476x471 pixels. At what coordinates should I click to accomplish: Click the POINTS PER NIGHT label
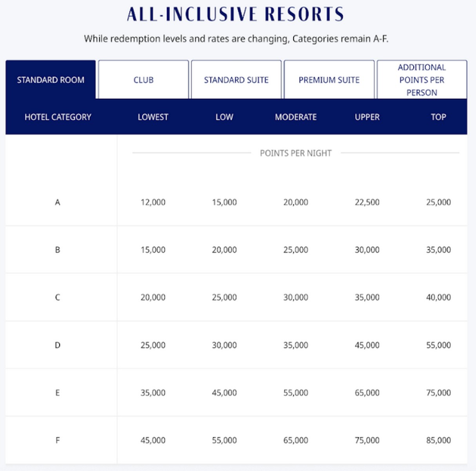[296, 153]
